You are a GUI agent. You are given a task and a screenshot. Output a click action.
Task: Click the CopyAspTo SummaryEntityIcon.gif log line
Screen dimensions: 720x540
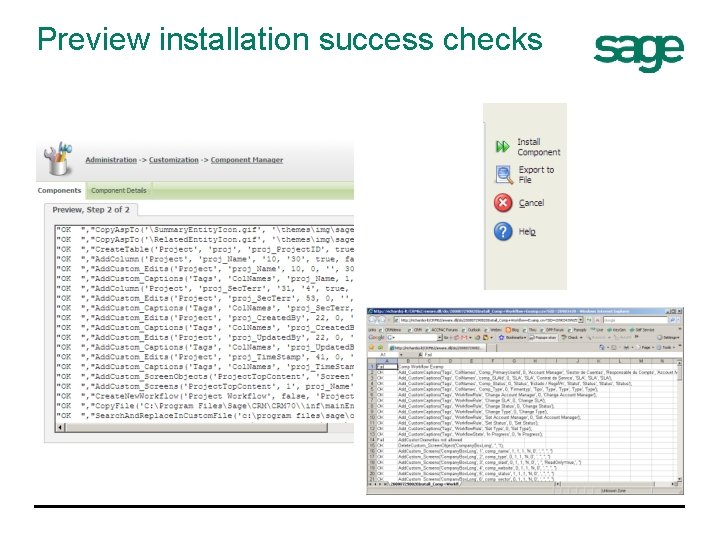(x=205, y=230)
